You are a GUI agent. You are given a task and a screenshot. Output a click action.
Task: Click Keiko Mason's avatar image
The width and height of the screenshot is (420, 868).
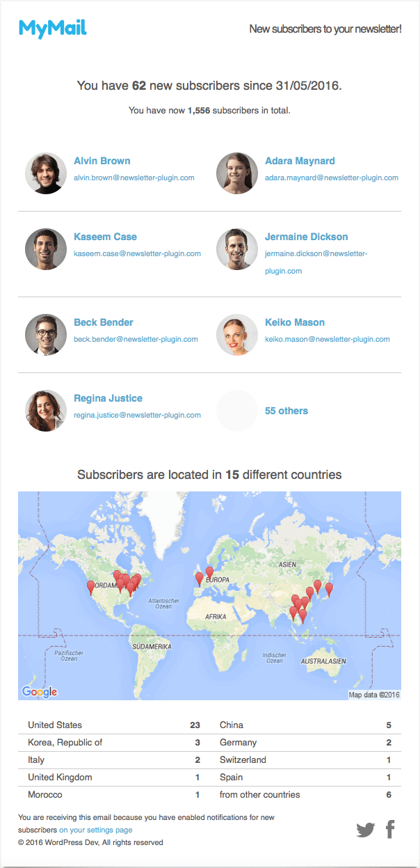[x=237, y=335]
